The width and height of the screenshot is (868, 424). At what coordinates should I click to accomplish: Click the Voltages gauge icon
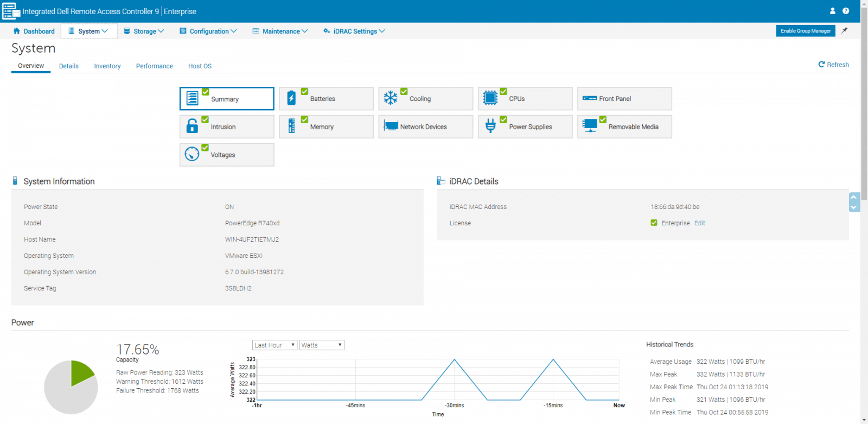[192, 154]
